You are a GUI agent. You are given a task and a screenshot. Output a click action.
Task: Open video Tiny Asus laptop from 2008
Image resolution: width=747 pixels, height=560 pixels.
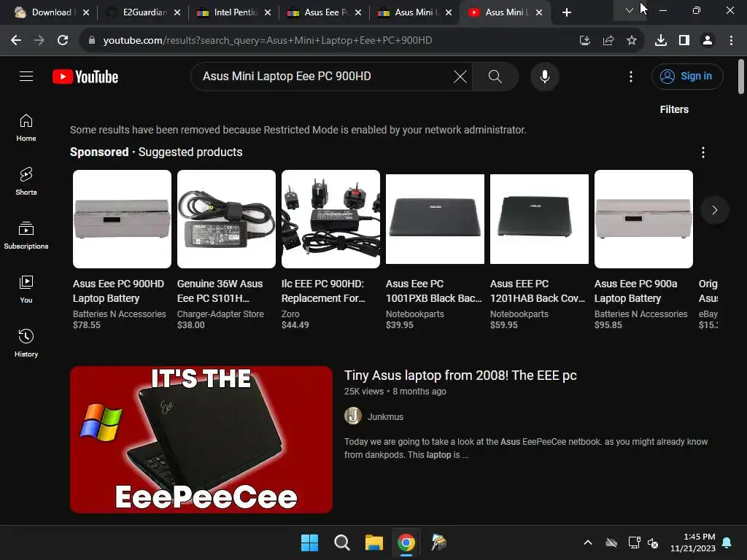pyautogui.click(x=460, y=376)
